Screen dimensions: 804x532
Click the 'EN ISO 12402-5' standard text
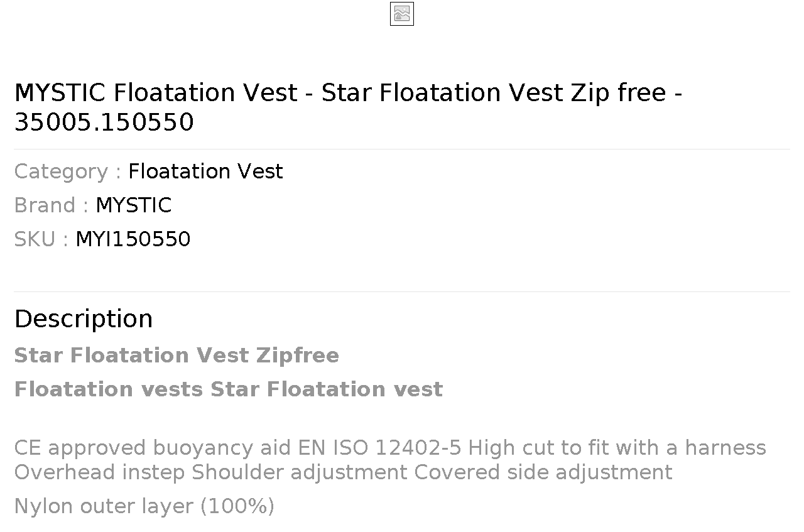[379, 448]
